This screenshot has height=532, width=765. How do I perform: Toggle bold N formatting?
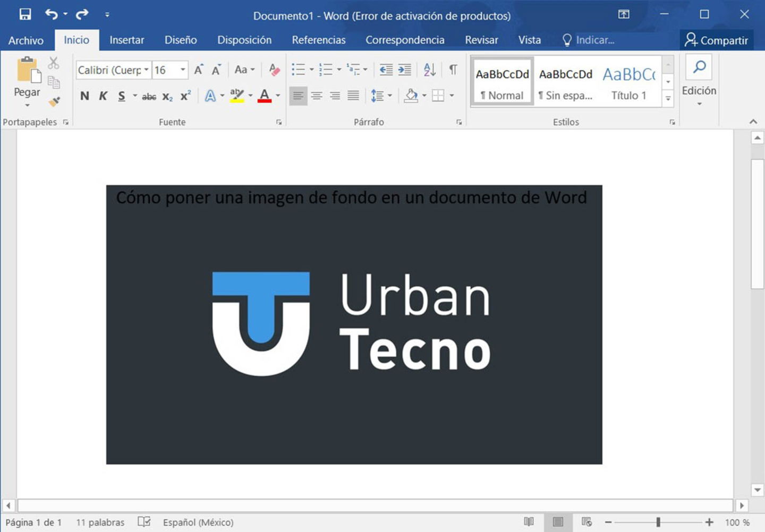coord(84,96)
